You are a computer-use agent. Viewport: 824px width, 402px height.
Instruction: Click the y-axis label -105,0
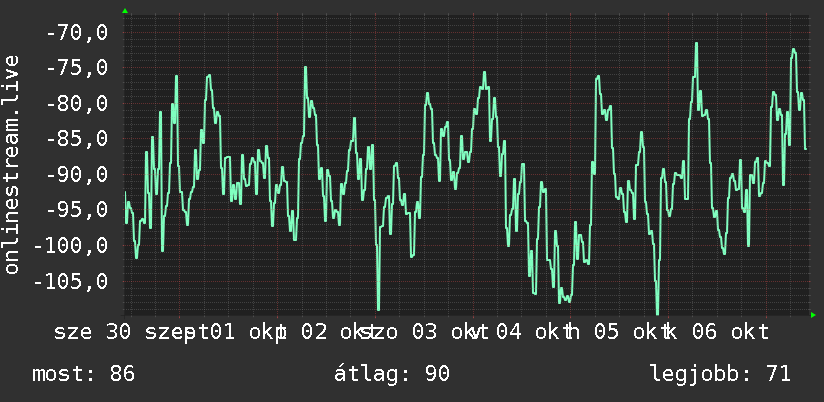point(70,281)
